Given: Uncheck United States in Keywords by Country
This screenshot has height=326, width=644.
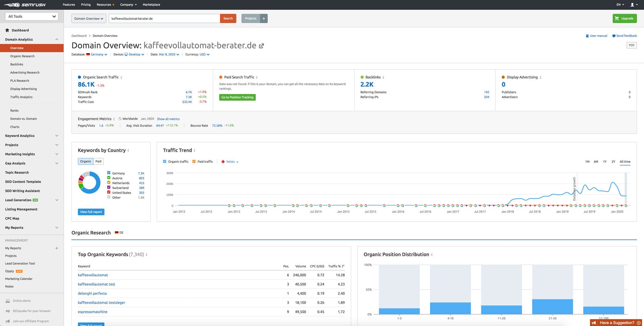Looking at the screenshot, I should coord(109,192).
